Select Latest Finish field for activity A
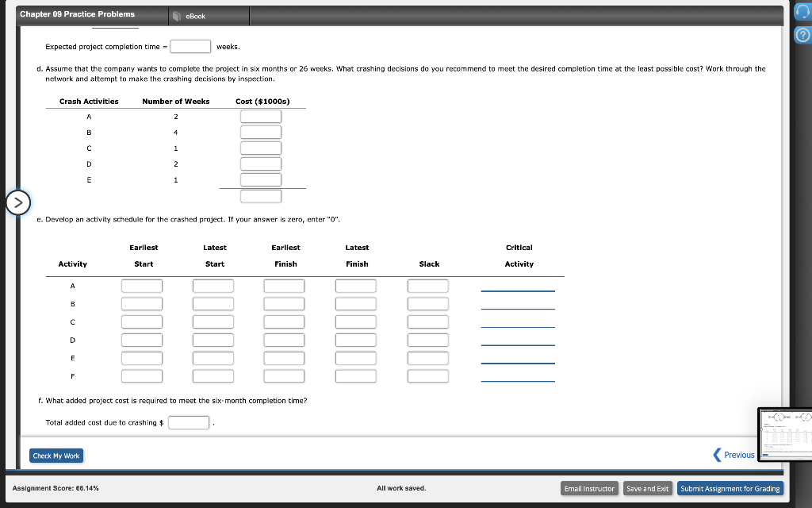Viewport: 812px width, 508px height. click(356, 286)
